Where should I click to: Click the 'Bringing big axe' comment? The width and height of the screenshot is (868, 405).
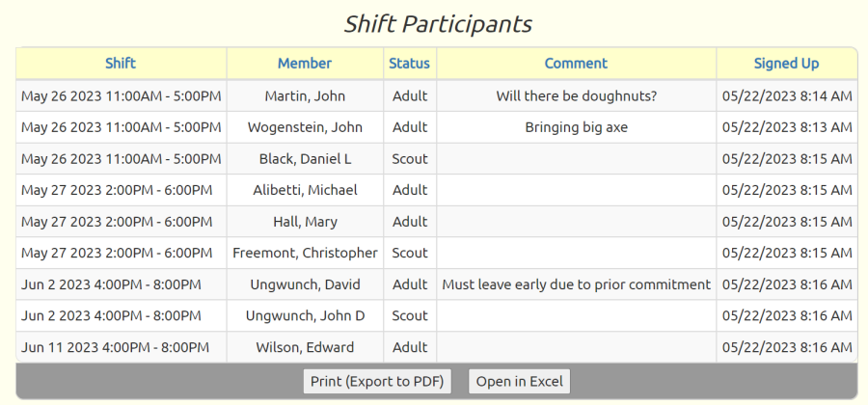point(577,127)
